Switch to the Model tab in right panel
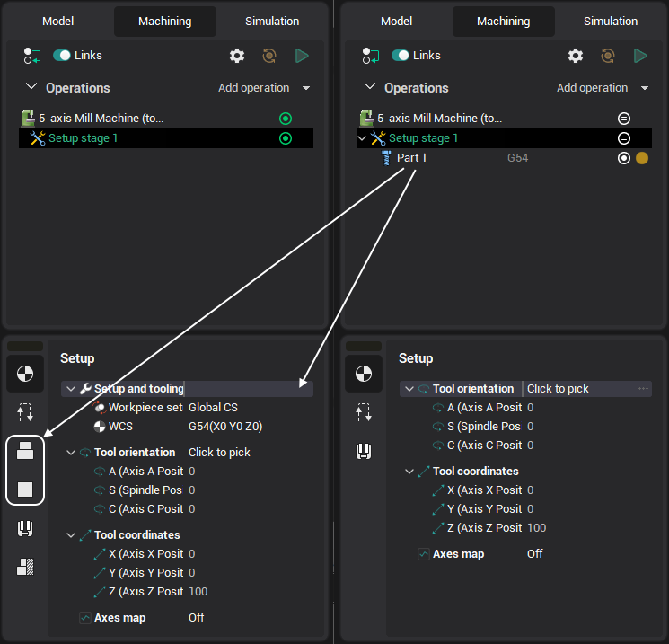The width and height of the screenshot is (669, 644). click(396, 21)
